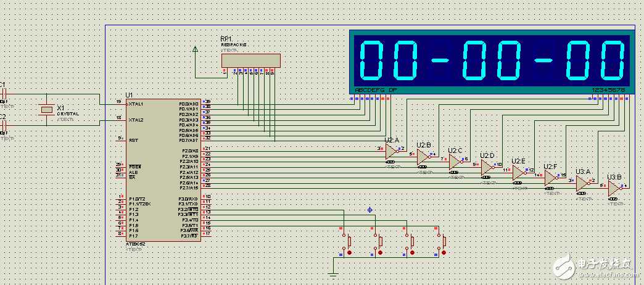The image size is (644, 285).
Task: Click the ABCDEFG DP segment label
Action: pos(376,90)
